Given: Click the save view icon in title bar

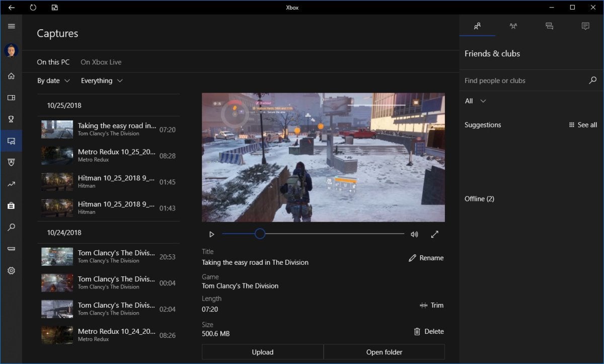Looking at the screenshot, I should pos(54,8).
